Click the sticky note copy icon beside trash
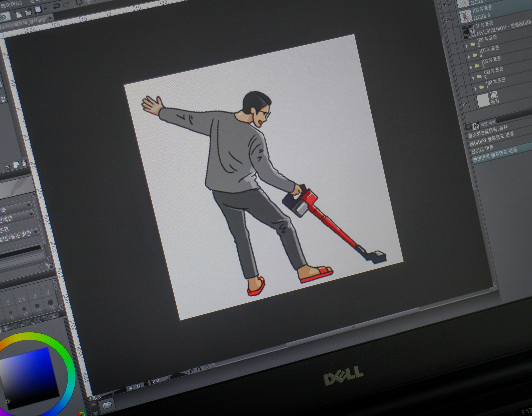The image size is (532, 416). click(16, 165)
